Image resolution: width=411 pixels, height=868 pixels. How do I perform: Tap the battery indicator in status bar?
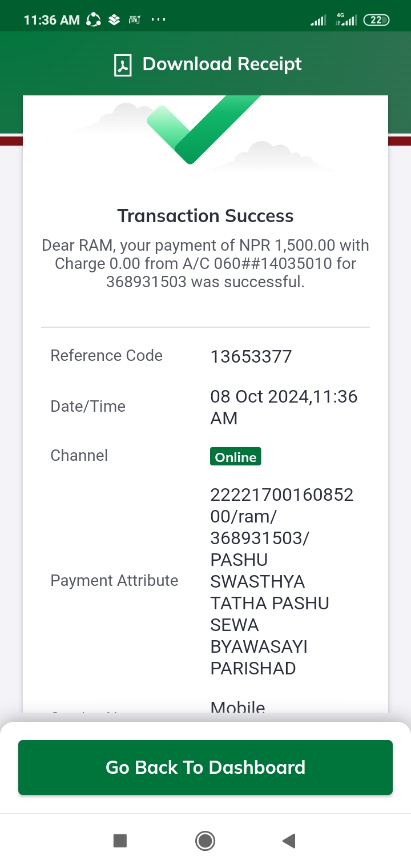376,20
